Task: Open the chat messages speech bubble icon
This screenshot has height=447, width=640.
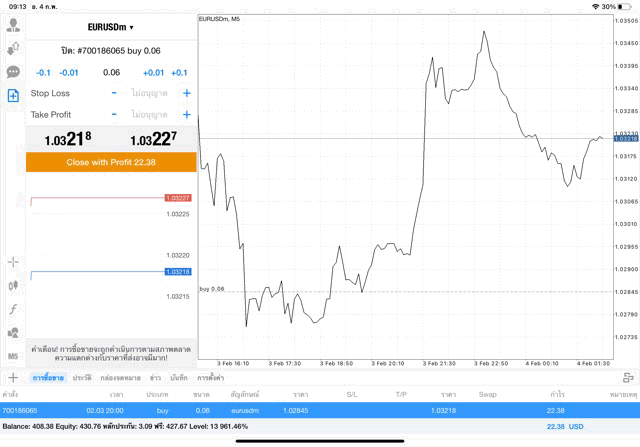Action: point(13,72)
